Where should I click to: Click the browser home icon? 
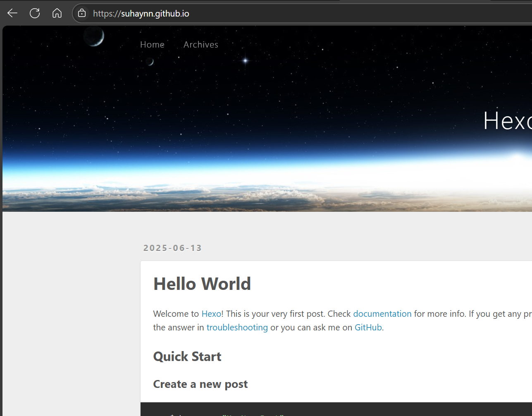click(x=57, y=13)
